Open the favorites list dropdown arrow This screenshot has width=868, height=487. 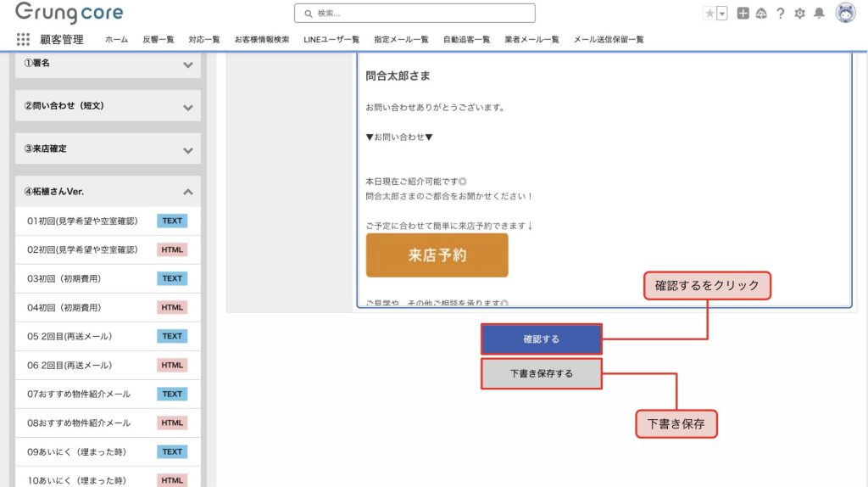[722, 14]
